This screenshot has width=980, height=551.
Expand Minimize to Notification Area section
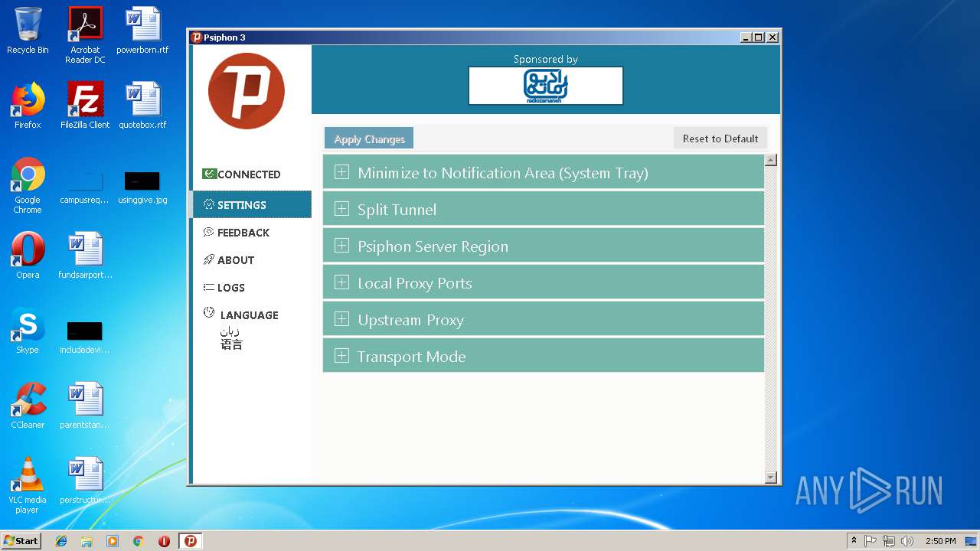coord(544,172)
